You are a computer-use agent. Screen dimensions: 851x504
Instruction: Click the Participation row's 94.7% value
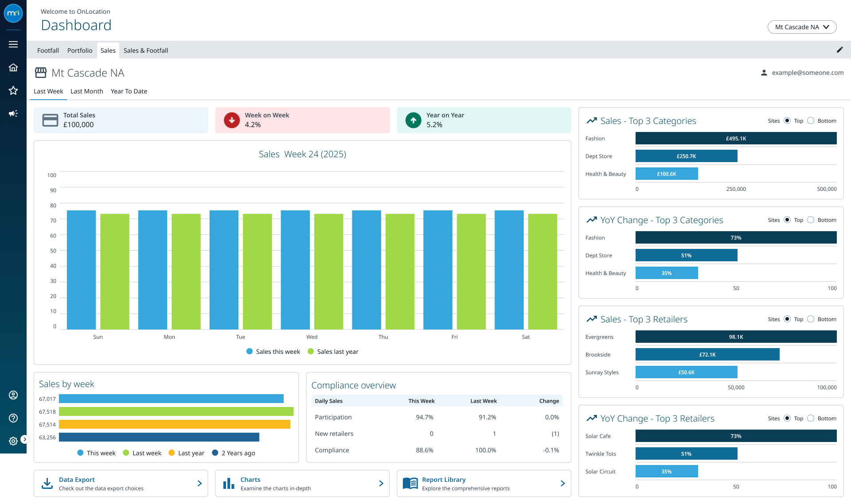(425, 417)
